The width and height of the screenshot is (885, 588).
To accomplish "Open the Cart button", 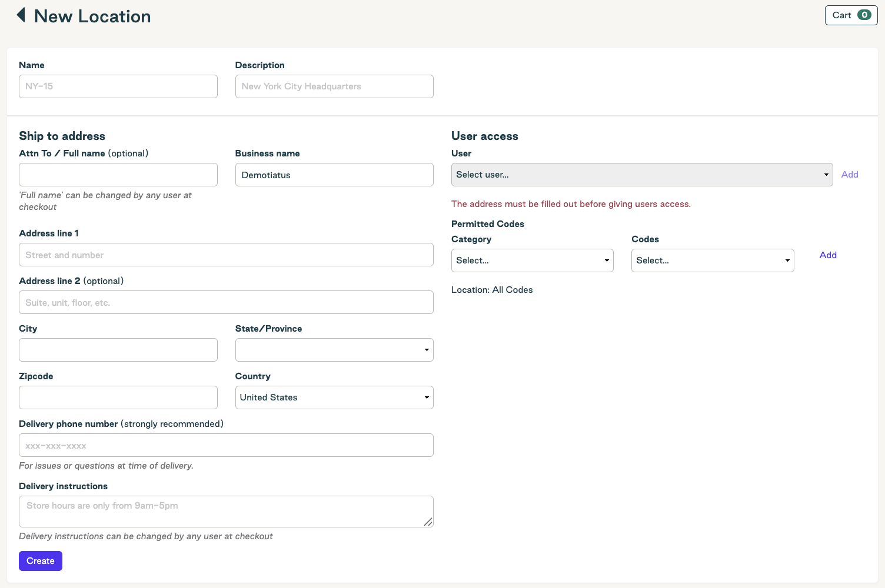I will pyautogui.click(x=851, y=15).
